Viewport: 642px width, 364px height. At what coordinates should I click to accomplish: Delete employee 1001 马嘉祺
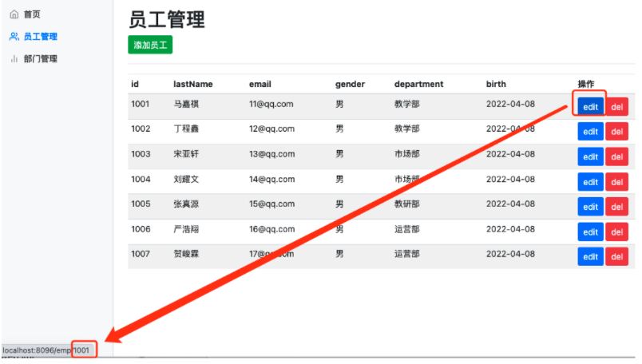616,107
